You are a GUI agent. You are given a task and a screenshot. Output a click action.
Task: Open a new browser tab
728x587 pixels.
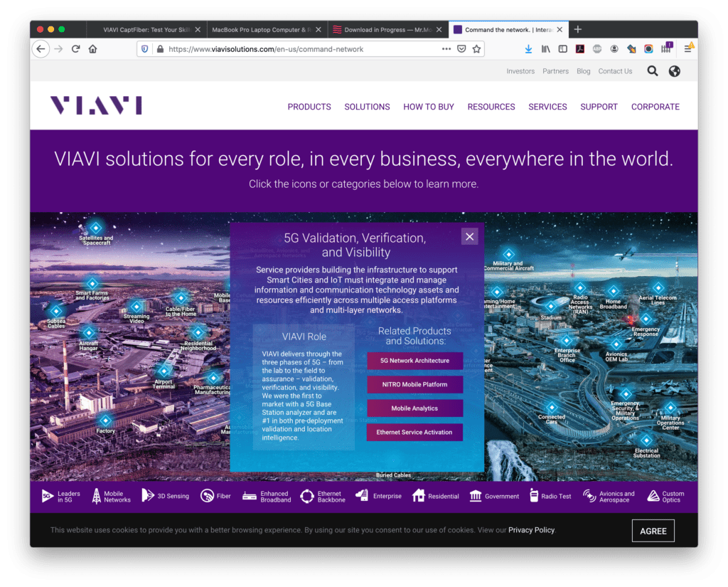click(577, 29)
